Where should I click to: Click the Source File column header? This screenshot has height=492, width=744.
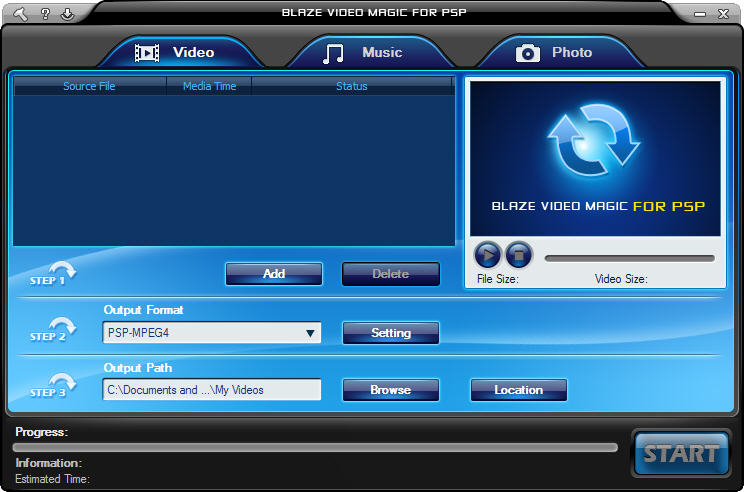click(x=89, y=86)
